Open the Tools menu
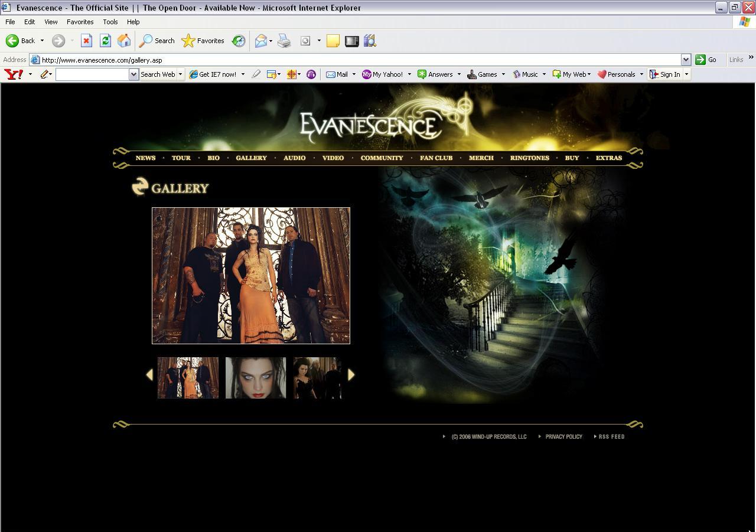This screenshot has height=532, width=756. [110, 22]
